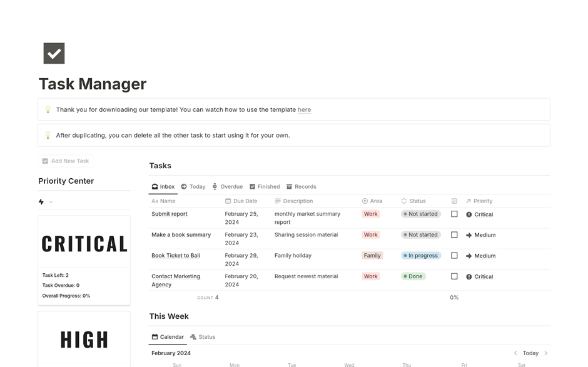588x367 pixels.
Task: Select the Inbox tab
Action: [x=163, y=186]
